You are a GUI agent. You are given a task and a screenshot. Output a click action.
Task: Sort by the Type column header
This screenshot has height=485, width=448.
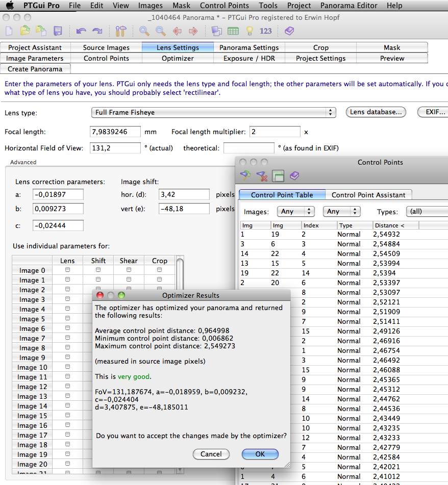[355, 225]
